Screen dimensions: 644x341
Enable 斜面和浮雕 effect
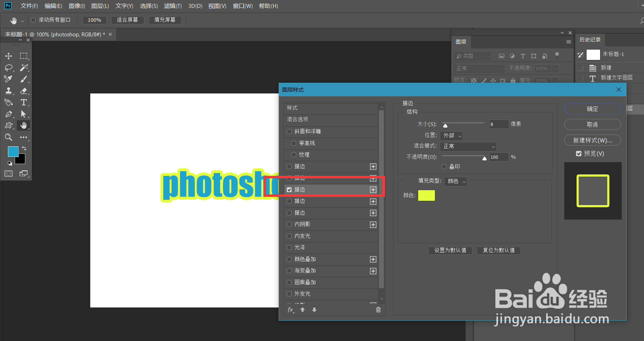point(289,132)
